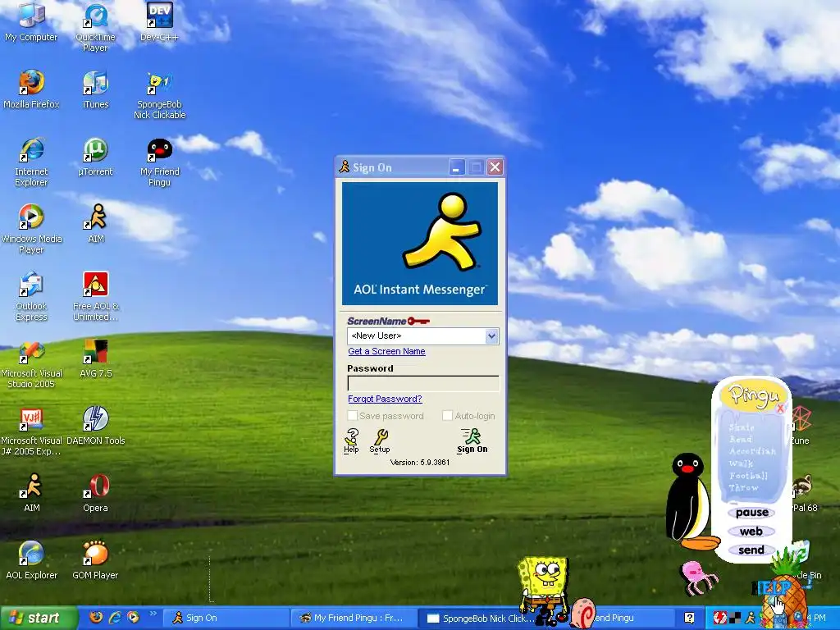Select the GOM Player desktop icon
Viewport: 840px width, 630px height.
point(95,559)
